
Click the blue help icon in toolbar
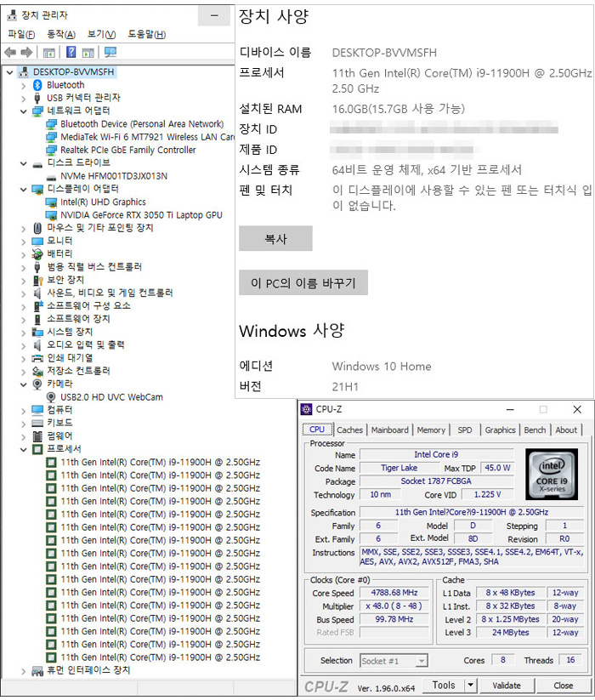(72, 53)
